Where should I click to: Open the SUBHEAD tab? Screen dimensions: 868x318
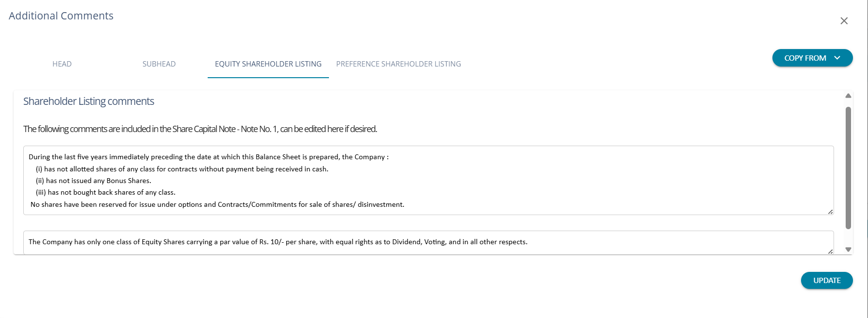pyautogui.click(x=159, y=64)
